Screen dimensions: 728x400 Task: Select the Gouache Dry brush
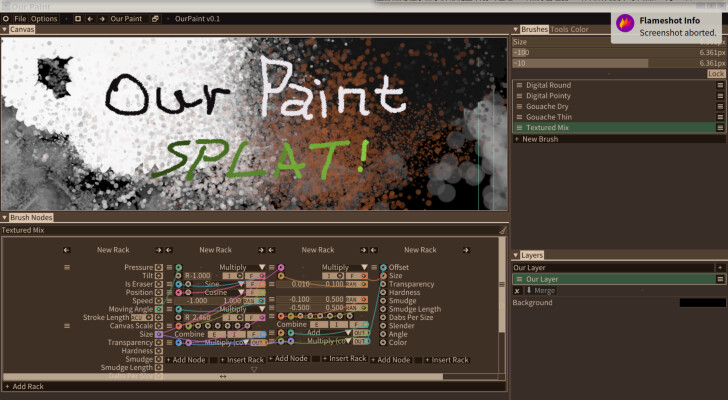619,106
